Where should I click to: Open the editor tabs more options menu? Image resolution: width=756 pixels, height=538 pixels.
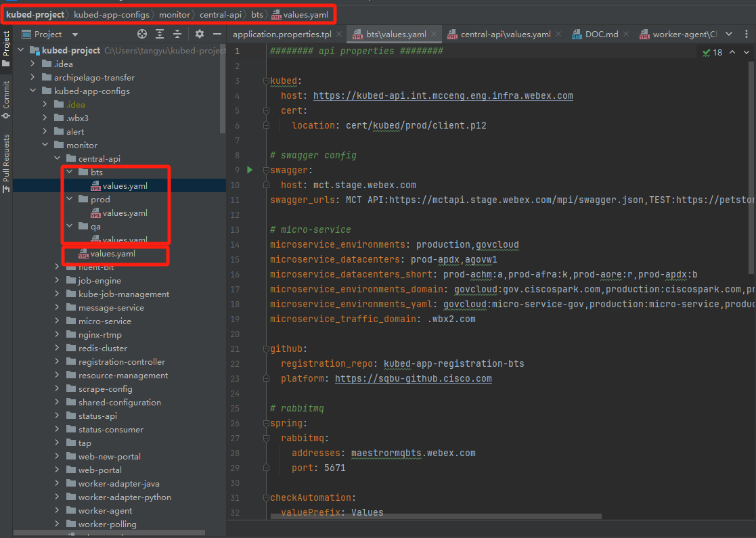[747, 35]
